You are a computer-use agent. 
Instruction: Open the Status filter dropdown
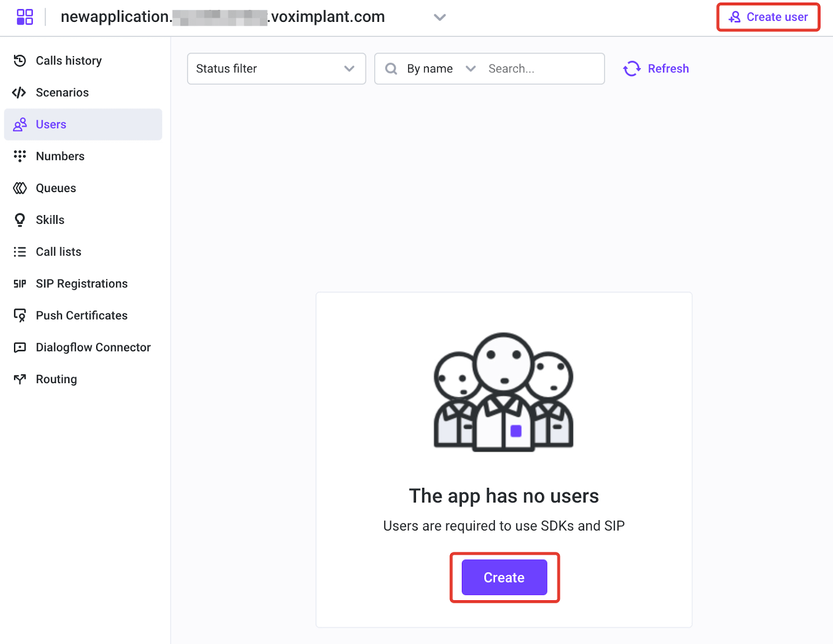276,68
